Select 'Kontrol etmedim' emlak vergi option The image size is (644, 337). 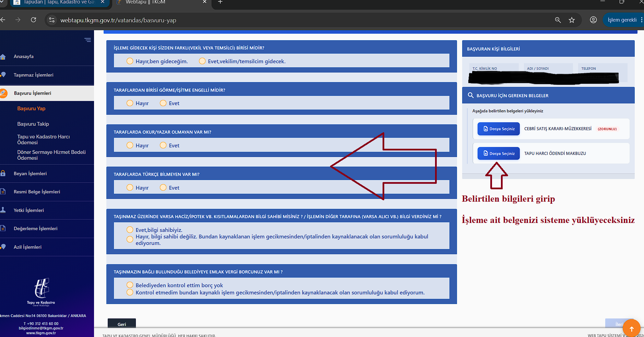[130, 292]
